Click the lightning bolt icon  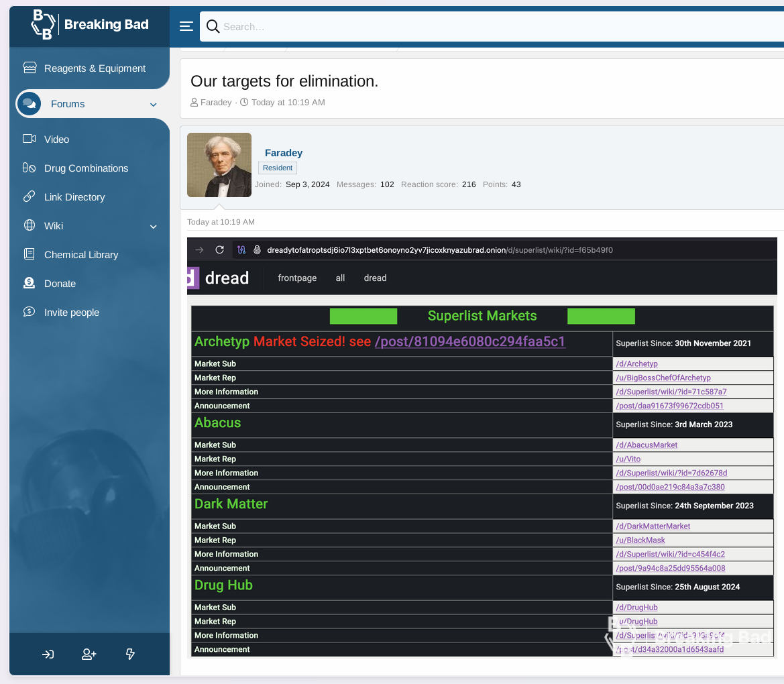coord(130,654)
